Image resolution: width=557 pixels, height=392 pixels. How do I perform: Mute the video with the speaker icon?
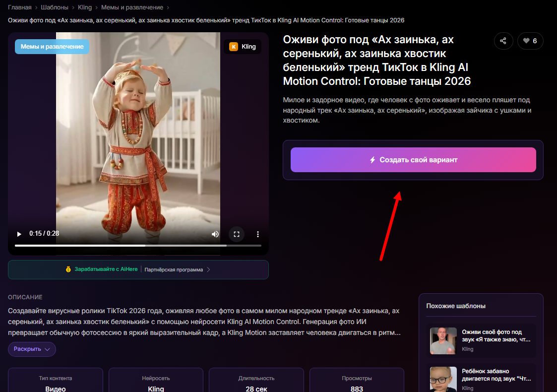point(215,234)
